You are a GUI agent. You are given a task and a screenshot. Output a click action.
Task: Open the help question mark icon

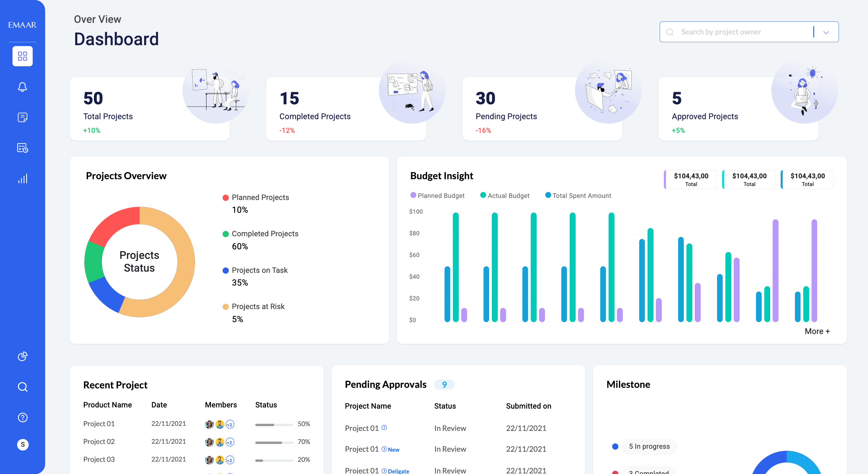[x=23, y=418]
